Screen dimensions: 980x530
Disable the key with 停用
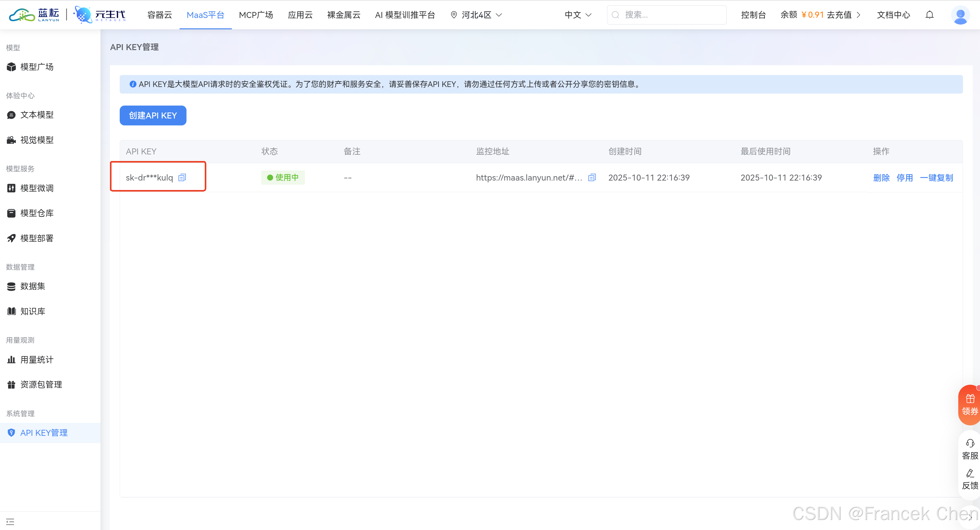[x=904, y=177]
